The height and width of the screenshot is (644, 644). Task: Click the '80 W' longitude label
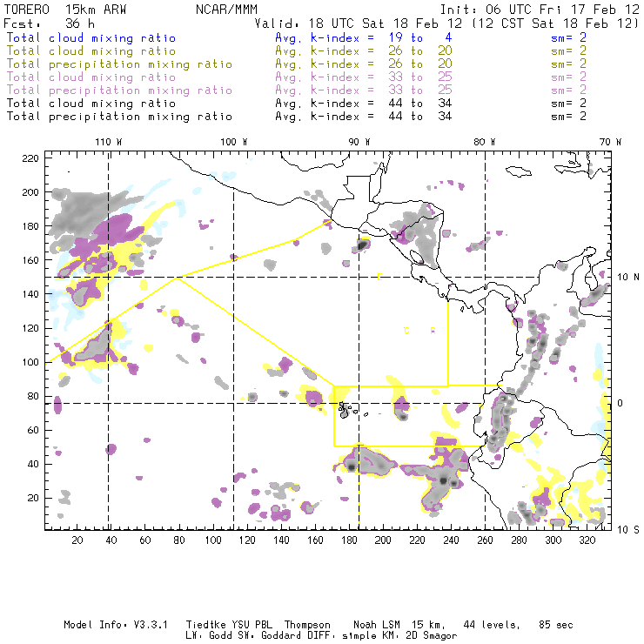point(485,142)
